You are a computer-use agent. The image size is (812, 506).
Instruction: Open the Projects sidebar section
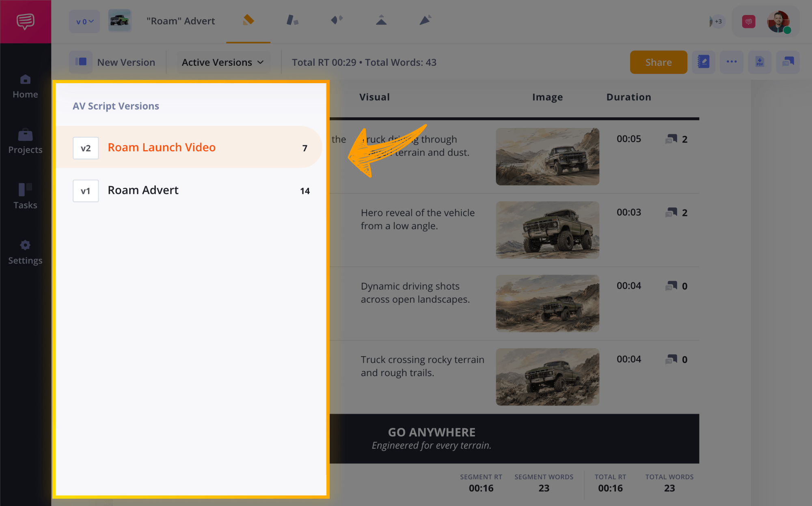click(25, 142)
